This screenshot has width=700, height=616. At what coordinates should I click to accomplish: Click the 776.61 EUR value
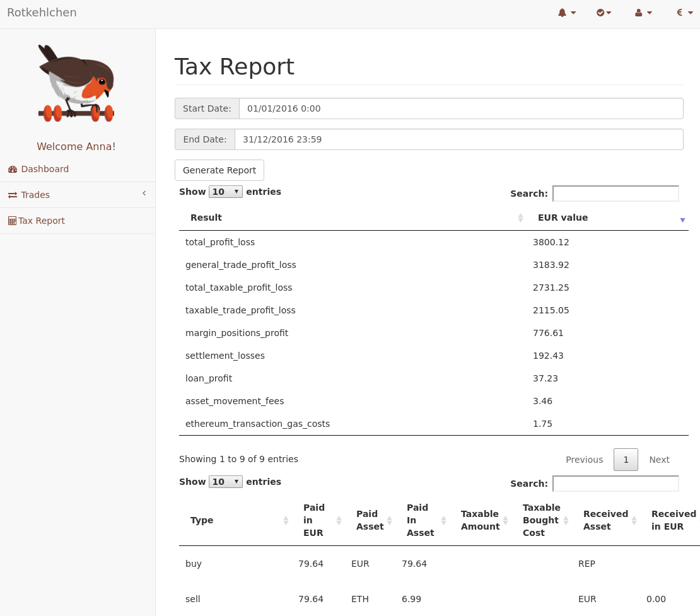pyautogui.click(x=548, y=333)
